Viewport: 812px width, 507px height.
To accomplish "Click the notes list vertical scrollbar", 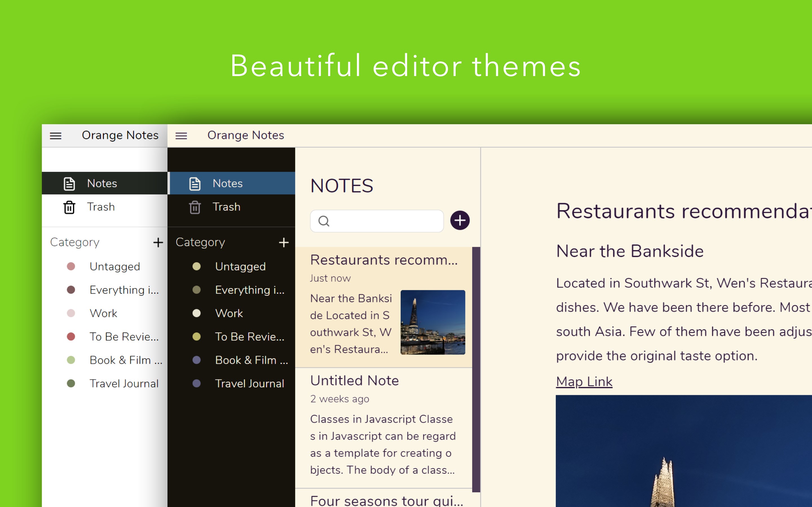I will click(x=476, y=369).
